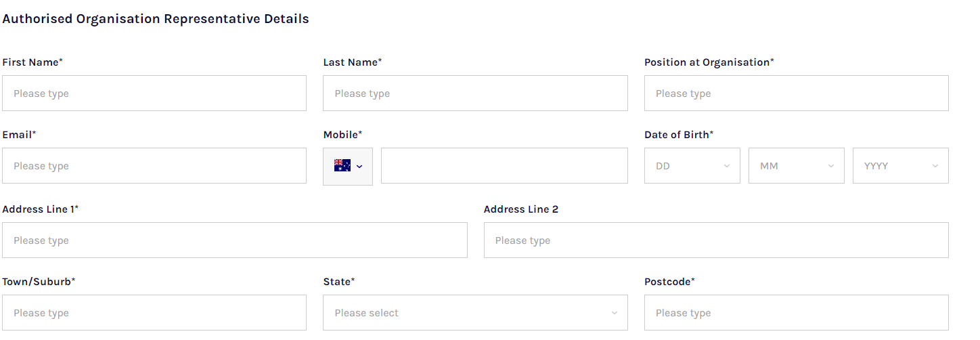980x340 pixels.
Task: Focus the First Name input field
Action: click(x=154, y=93)
